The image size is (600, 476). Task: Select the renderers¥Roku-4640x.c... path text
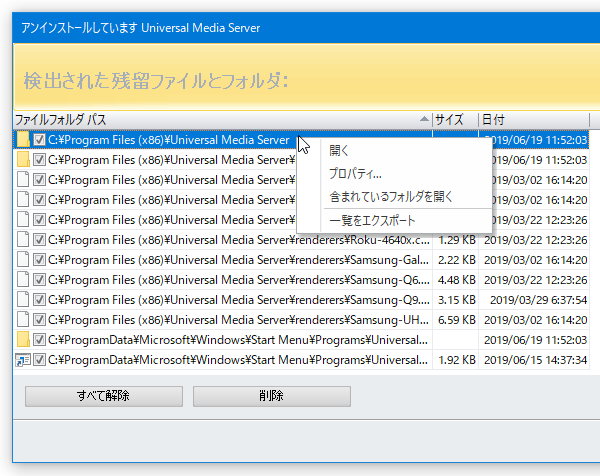239,240
